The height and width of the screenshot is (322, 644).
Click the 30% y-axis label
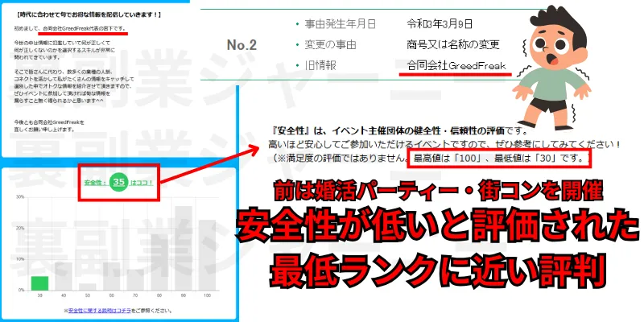click(19, 196)
